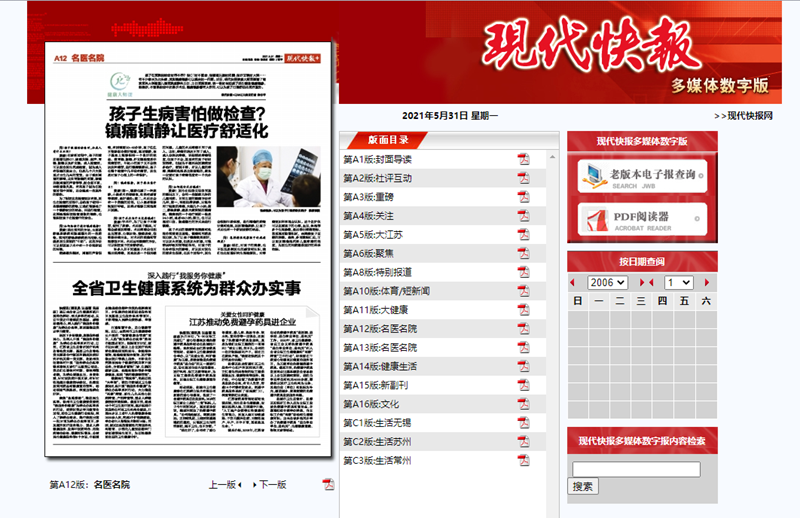This screenshot has width=800, height=518.
Task: Select 第A5版:大江苏 page link
Action: [x=373, y=235]
